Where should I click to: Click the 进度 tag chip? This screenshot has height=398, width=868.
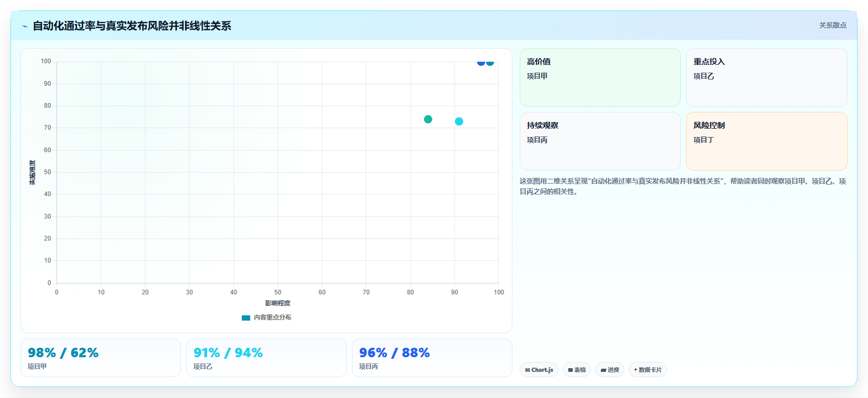[610, 370]
